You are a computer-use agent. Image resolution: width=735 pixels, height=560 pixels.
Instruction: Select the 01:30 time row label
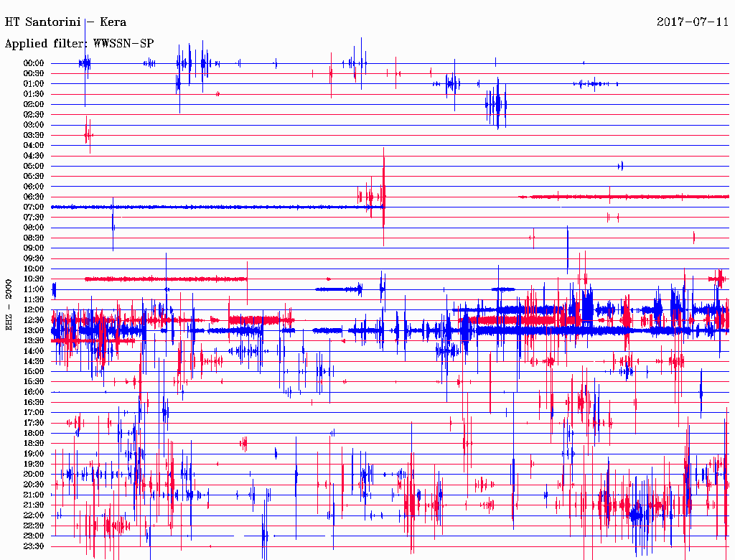(x=34, y=94)
